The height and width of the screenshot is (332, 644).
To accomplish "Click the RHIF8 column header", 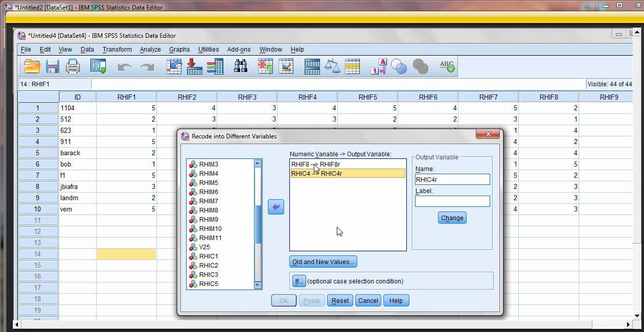I will pos(549,97).
